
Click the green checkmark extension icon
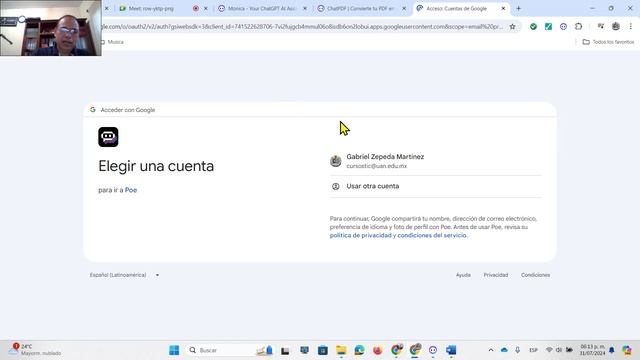click(533, 27)
